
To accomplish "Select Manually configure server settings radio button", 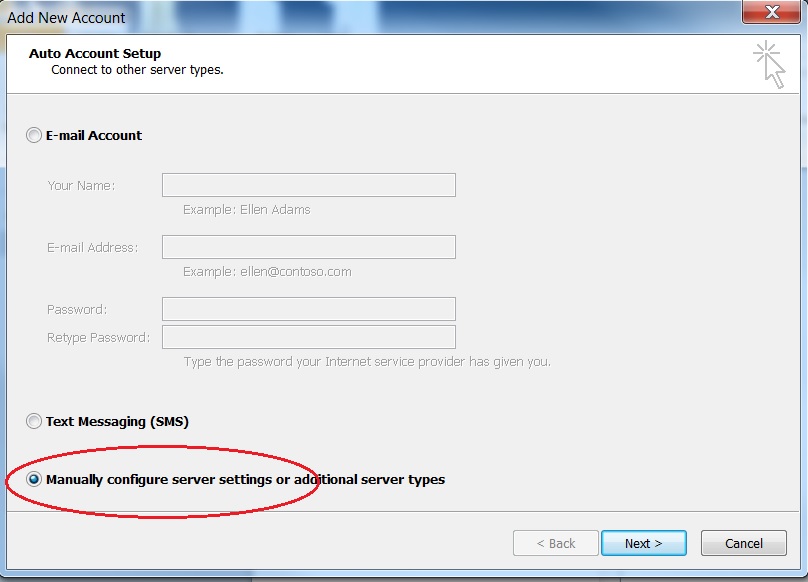I will (33, 479).
